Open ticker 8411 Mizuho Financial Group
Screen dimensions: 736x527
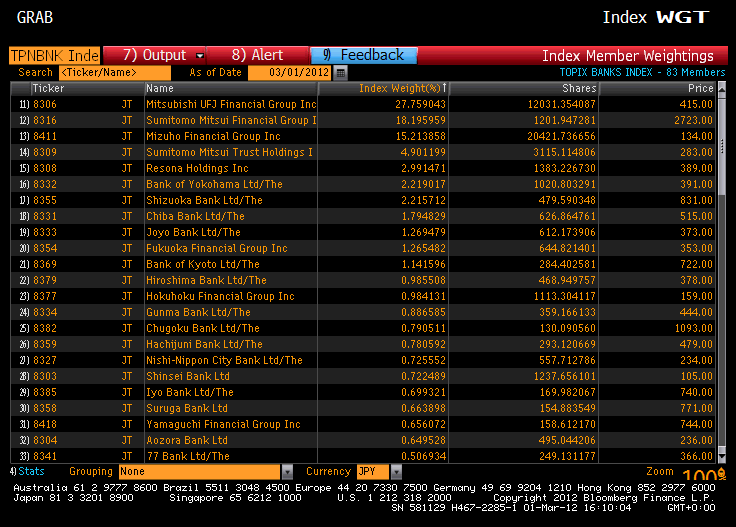tap(45, 136)
